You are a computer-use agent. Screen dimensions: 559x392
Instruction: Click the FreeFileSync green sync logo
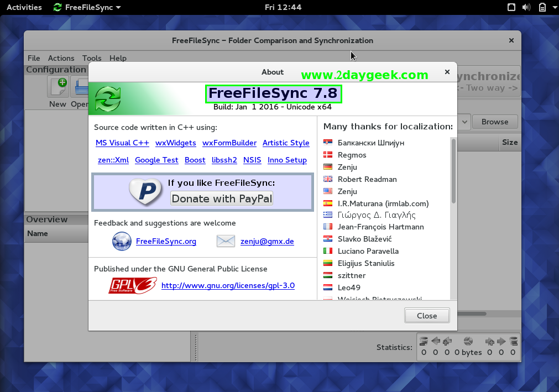pyautogui.click(x=108, y=99)
